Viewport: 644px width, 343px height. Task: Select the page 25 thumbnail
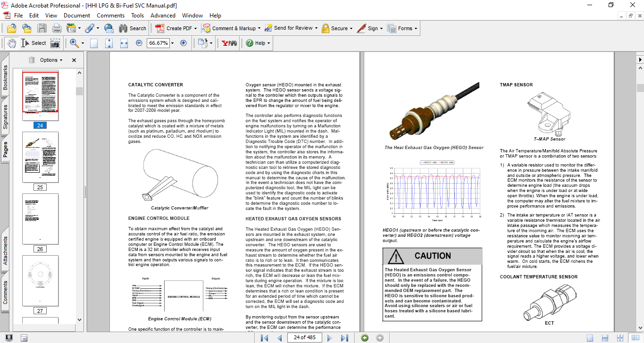[x=41, y=157]
